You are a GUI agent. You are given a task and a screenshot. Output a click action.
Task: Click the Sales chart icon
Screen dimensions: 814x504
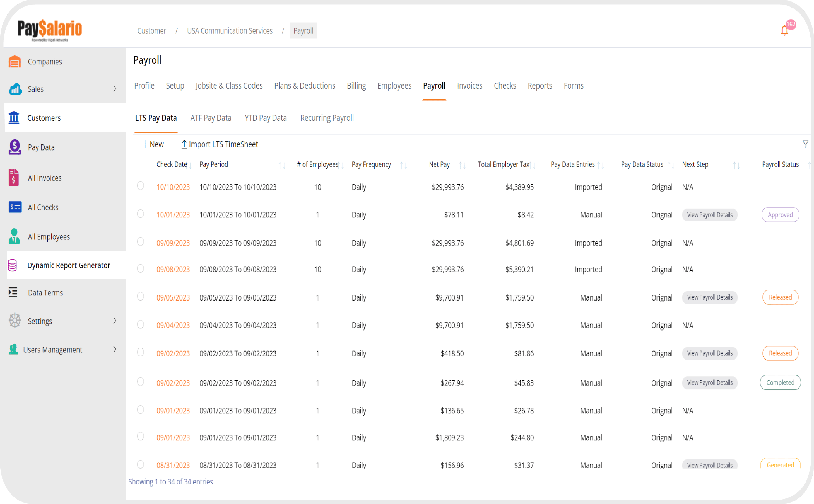(x=15, y=89)
